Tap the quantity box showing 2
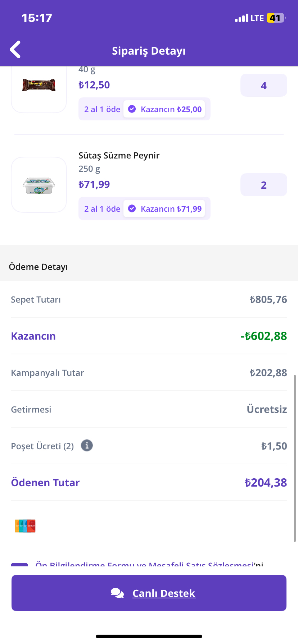 (264, 185)
